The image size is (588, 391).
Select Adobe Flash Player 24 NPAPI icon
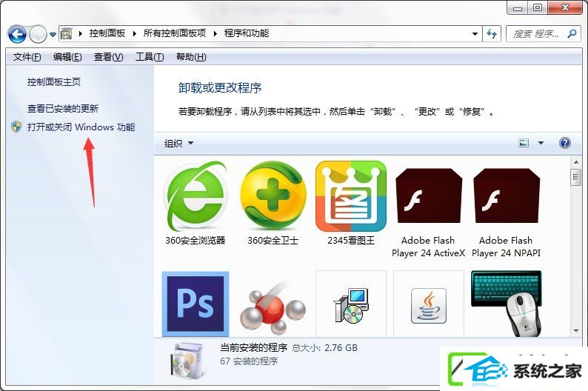[x=507, y=195]
